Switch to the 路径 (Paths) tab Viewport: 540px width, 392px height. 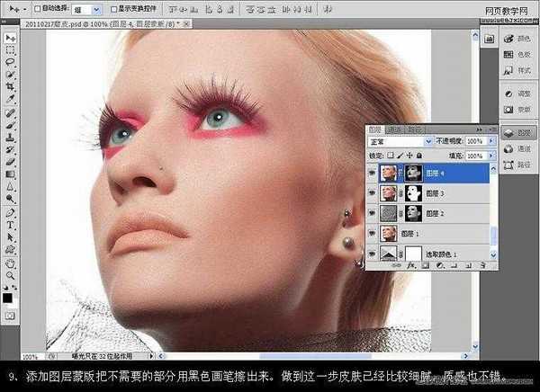[x=414, y=130]
